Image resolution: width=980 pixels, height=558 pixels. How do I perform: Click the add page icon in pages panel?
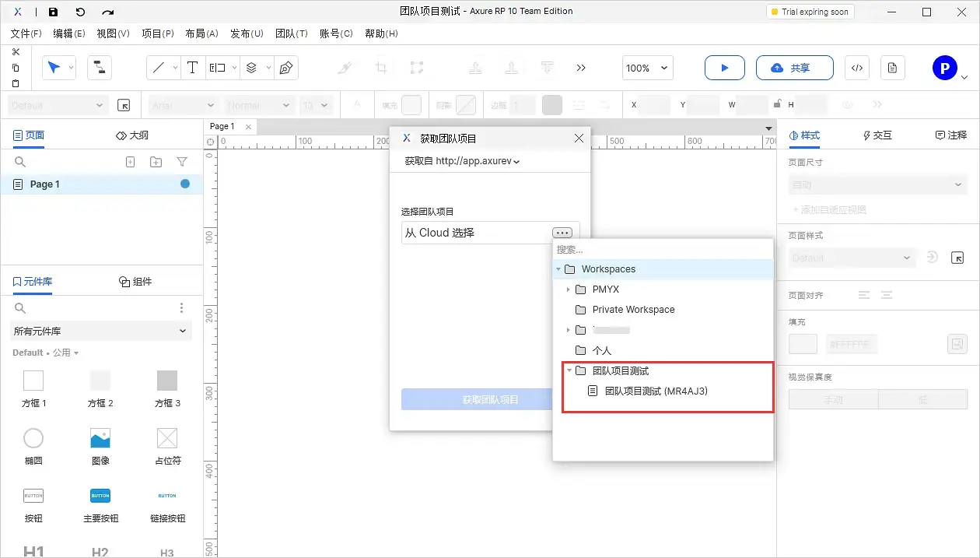[131, 161]
